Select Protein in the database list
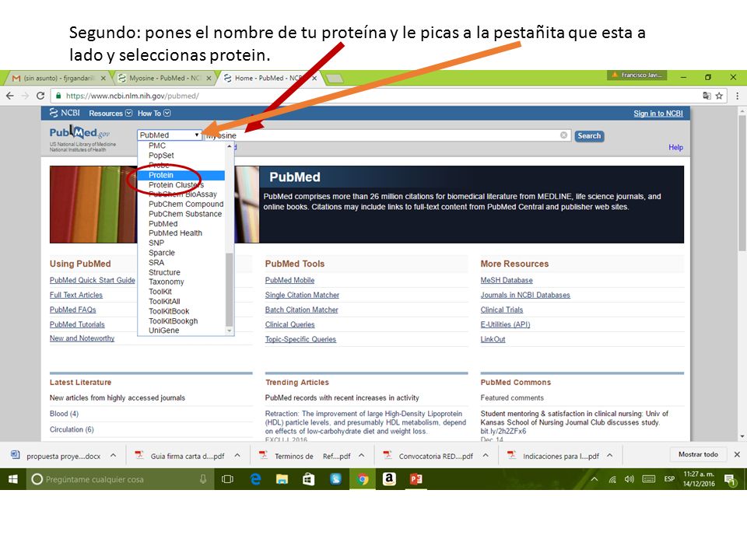 [181, 175]
